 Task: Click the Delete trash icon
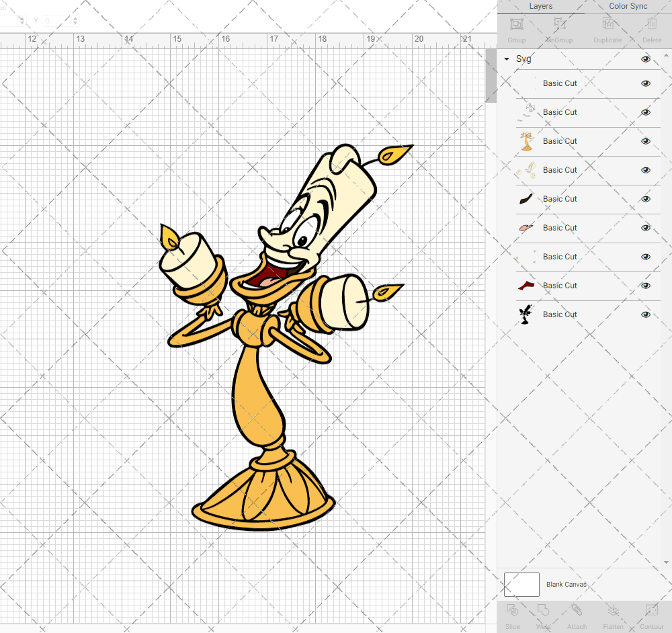tap(652, 24)
